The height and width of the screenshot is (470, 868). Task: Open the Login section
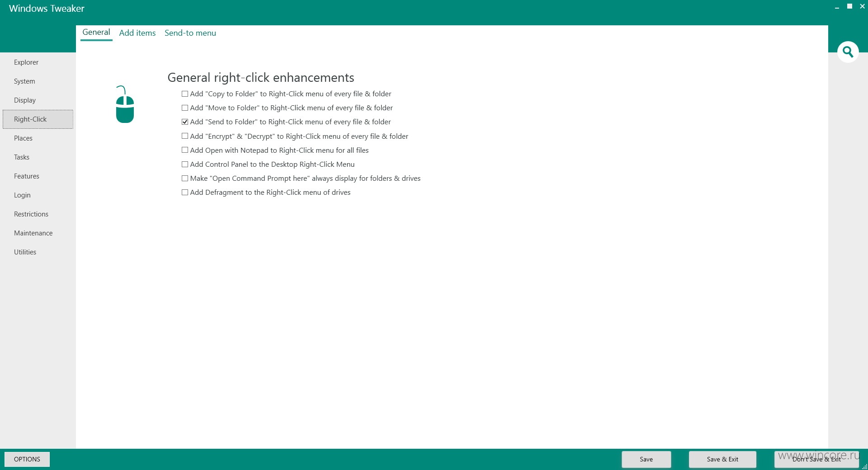point(38,195)
